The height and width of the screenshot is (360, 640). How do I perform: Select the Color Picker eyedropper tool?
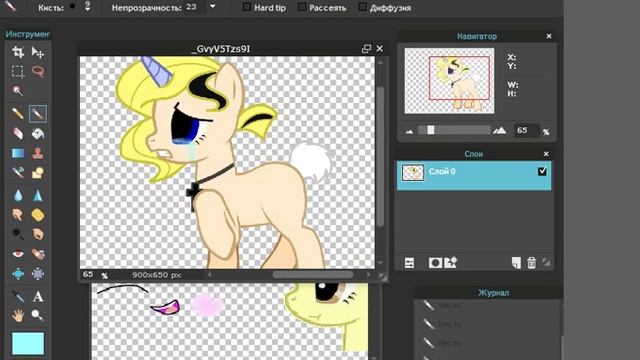coord(18,296)
